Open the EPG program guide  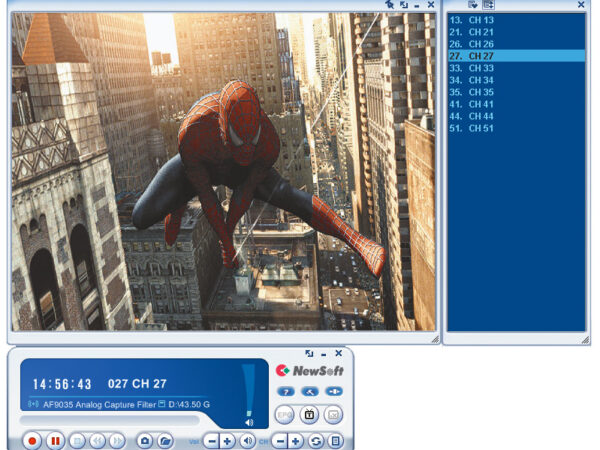[x=285, y=414]
